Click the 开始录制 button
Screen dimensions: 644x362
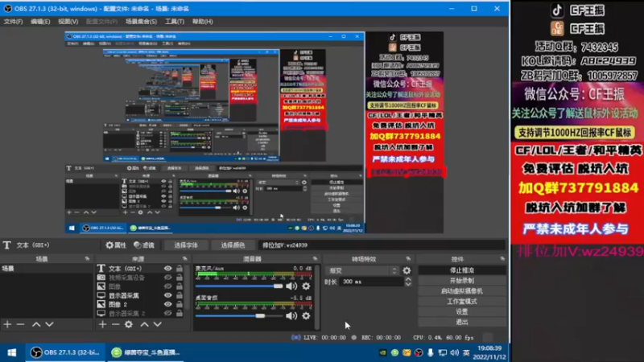[x=462, y=281]
